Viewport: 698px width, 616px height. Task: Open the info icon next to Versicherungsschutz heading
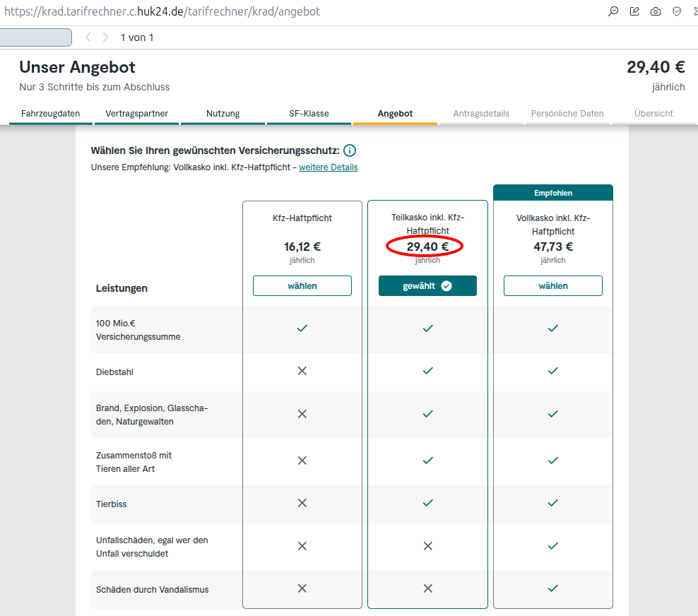(x=350, y=150)
